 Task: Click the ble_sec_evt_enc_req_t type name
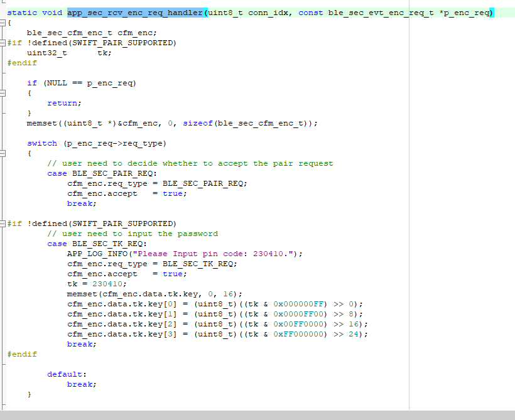pyautogui.click(x=381, y=13)
